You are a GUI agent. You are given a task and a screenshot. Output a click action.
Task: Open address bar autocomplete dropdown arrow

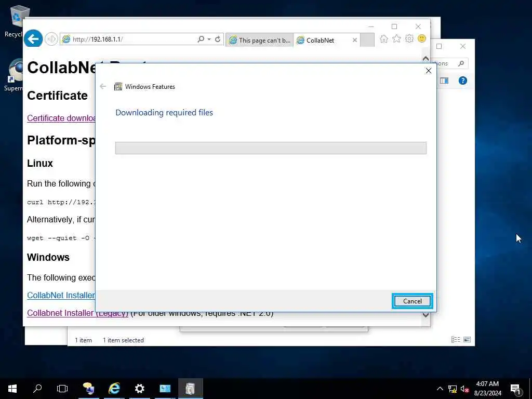tap(209, 39)
